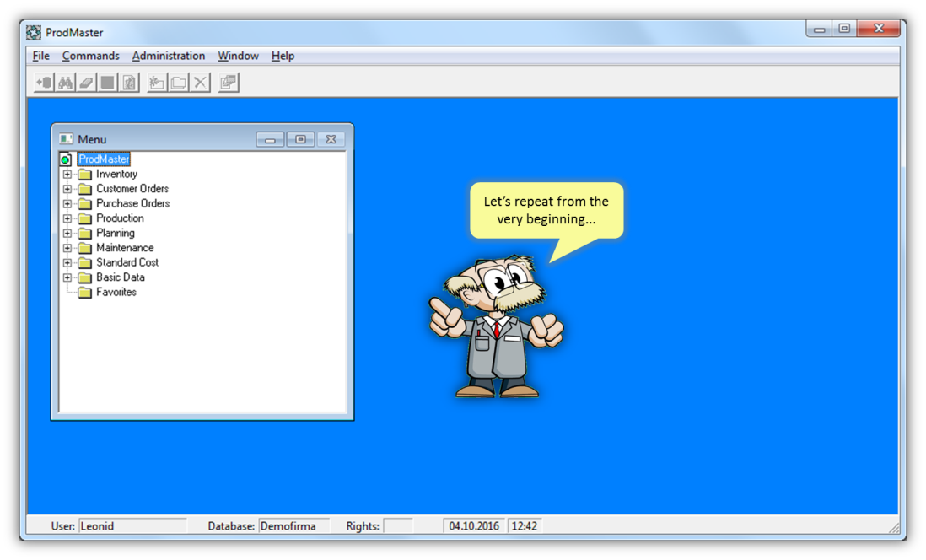
Task: Select the Customer Orders tree label
Action: pos(132,189)
